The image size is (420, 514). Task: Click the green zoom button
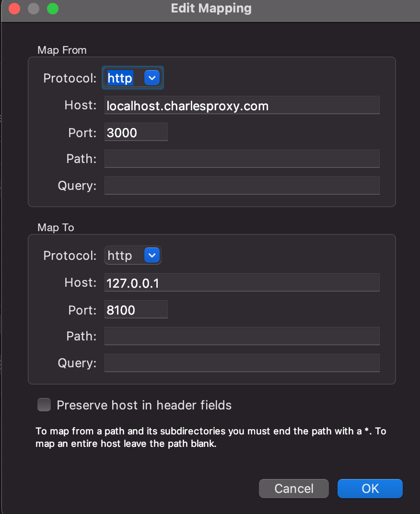[x=52, y=9]
